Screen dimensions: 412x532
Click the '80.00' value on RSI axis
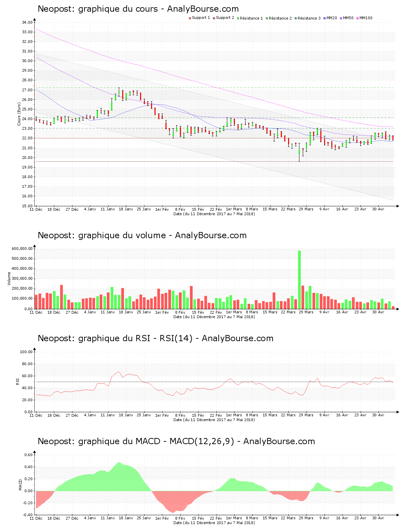pyautogui.click(x=27, y=364)
